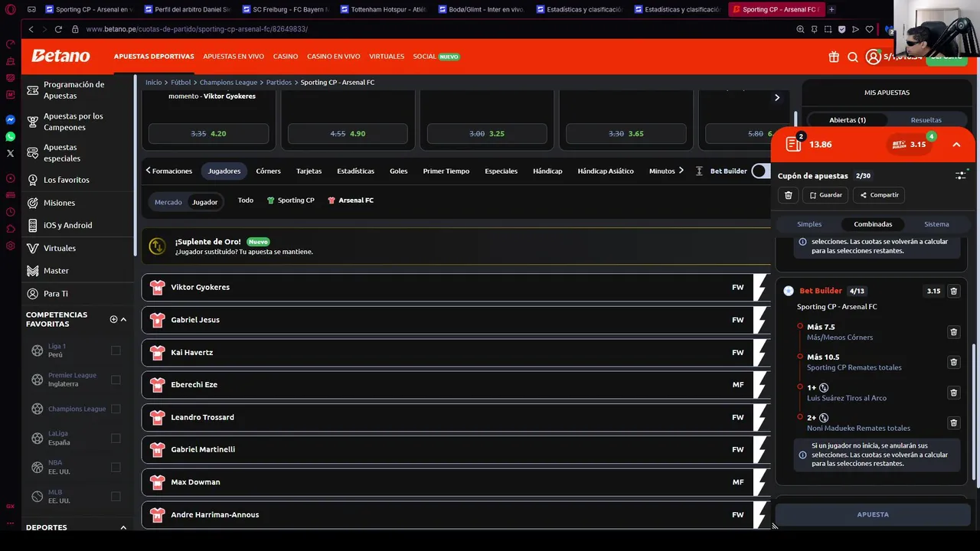980x551 pixels.
Task: Open the Tarjetas market tab
Action: click(x=309, y=171)
